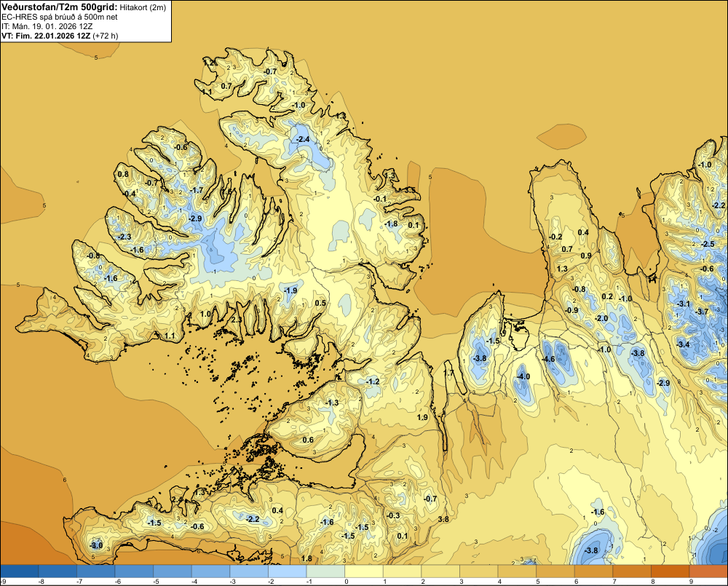Screen dimensions: 728x586
Task: Select the legend color between -5 and -4
Action: pos(173,571)
